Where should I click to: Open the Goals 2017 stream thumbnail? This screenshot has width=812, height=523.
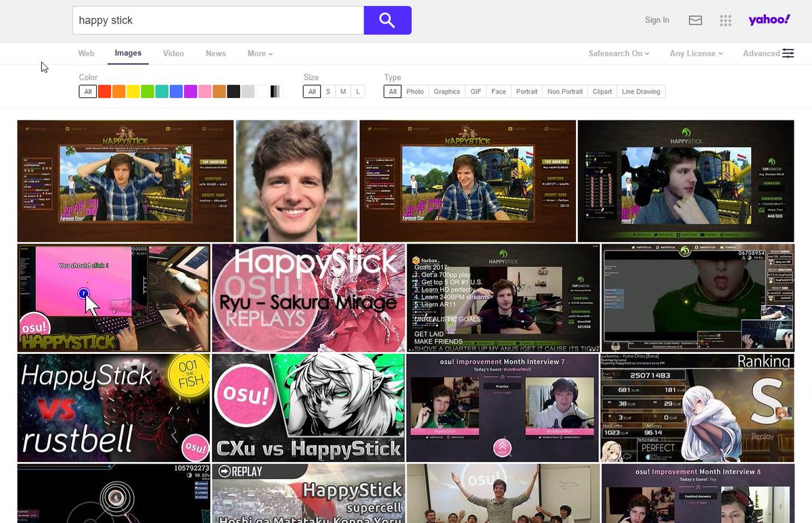pos(503,298)
